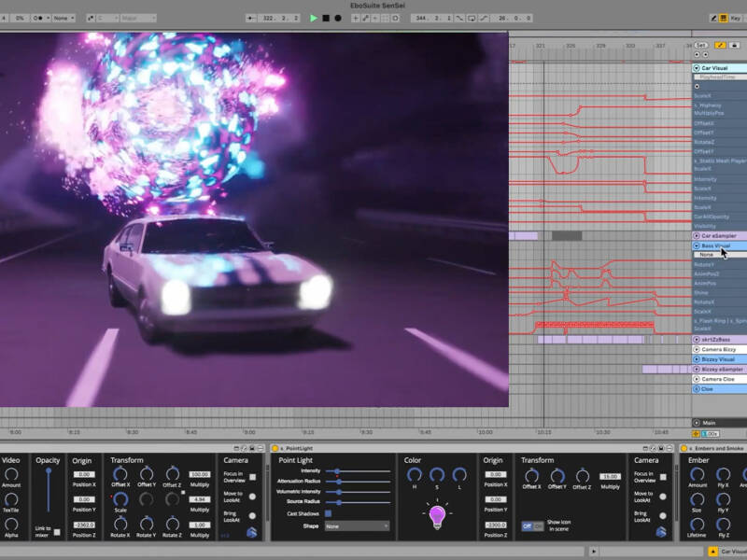Click the Set locator button
747x560 pixels.
[x=700, y=45]
